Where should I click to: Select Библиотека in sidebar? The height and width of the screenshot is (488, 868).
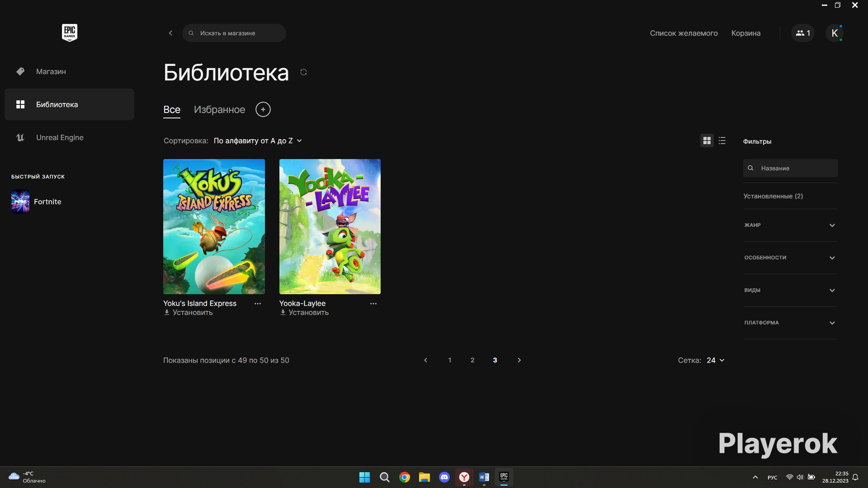click(x=69, y=104)
